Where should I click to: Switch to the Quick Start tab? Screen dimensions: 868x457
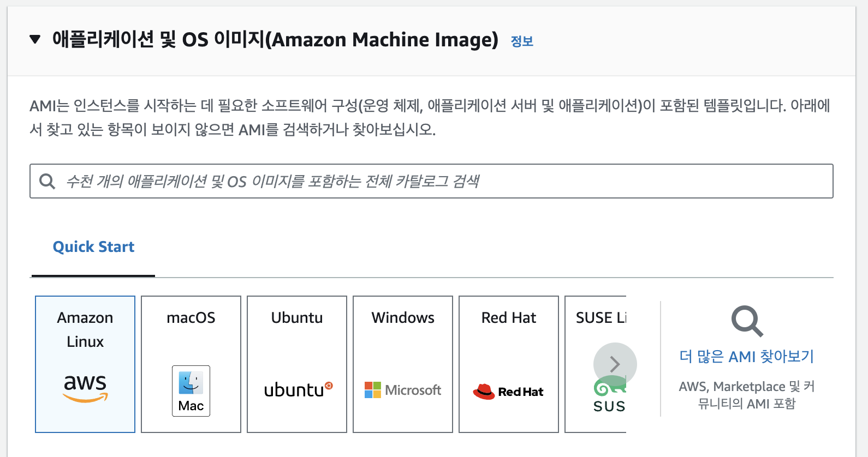93,247
